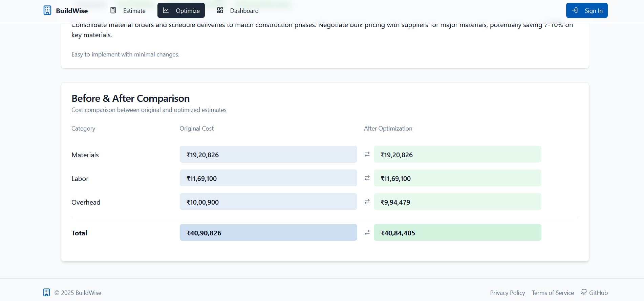Viewport: 644px width, 301px height.
Task: Click the optimized Total cost green bar
Action: 457,233
